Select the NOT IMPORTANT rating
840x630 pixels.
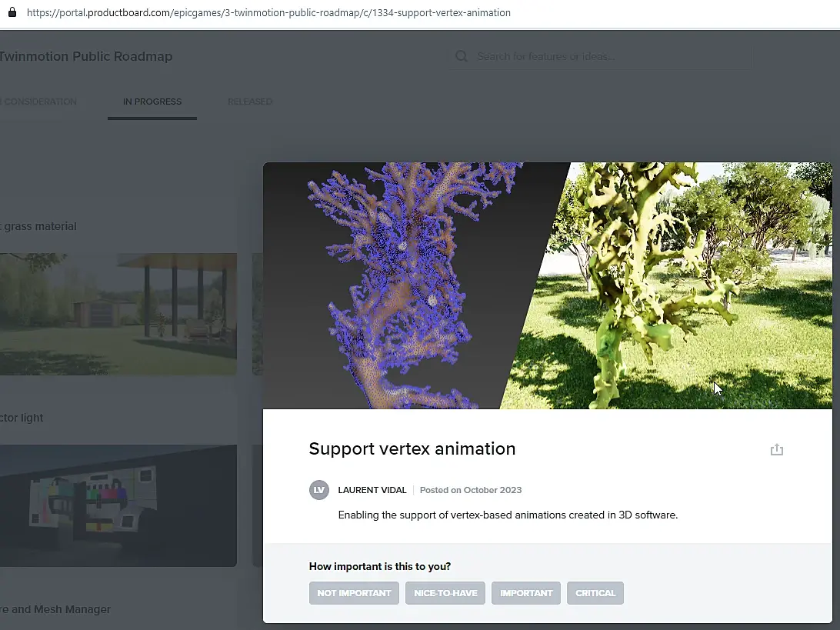pos(354,593)
